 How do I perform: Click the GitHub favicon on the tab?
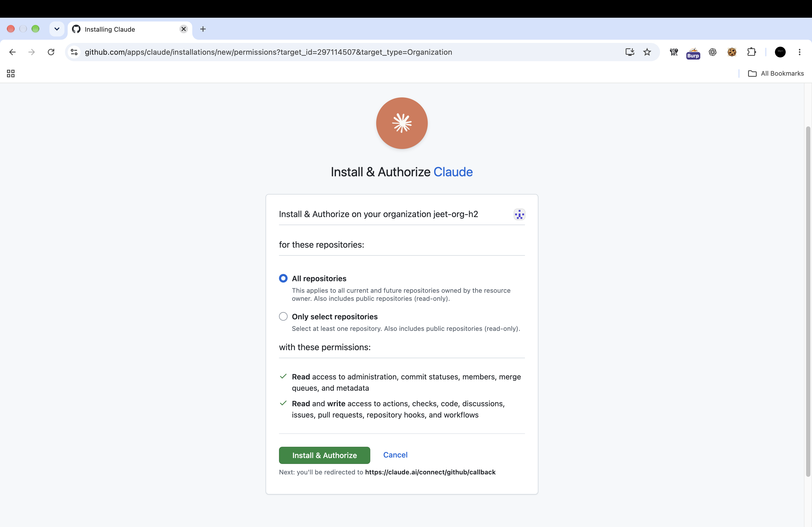(76, 29)
